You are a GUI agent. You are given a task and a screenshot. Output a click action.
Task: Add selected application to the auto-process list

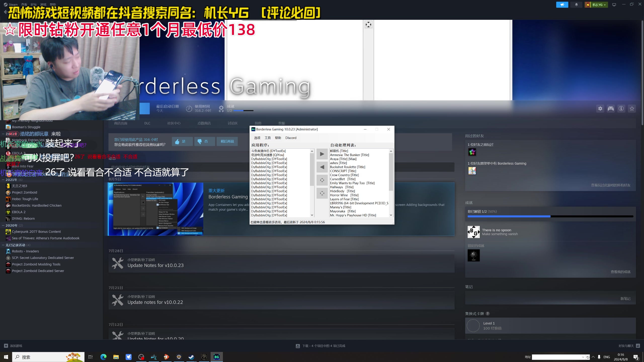(322, 154)
